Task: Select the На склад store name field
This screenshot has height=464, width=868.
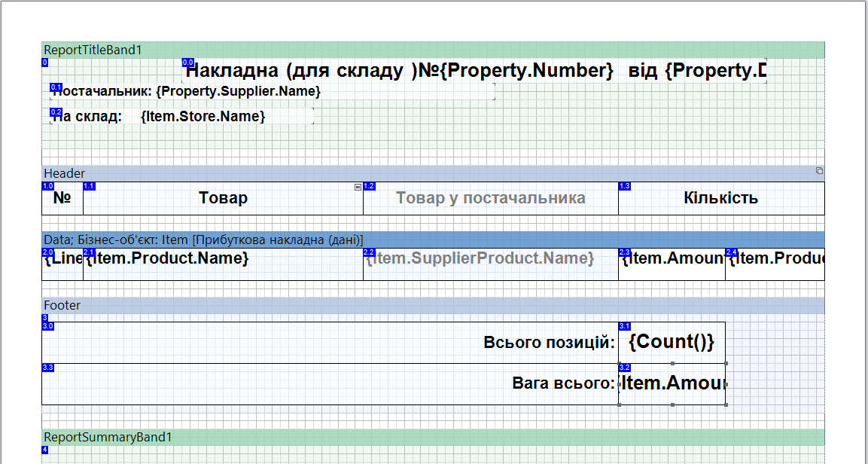Action: click(x=182, y=117)
